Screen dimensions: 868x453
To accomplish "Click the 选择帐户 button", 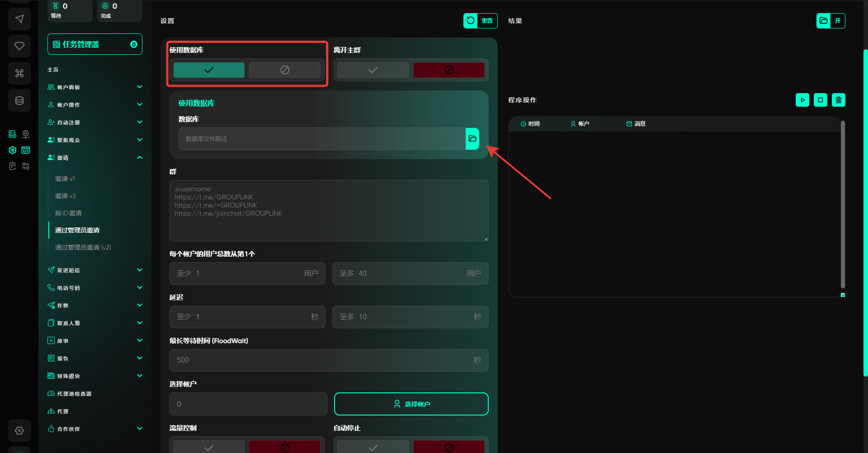I will (x=411, y=404).
